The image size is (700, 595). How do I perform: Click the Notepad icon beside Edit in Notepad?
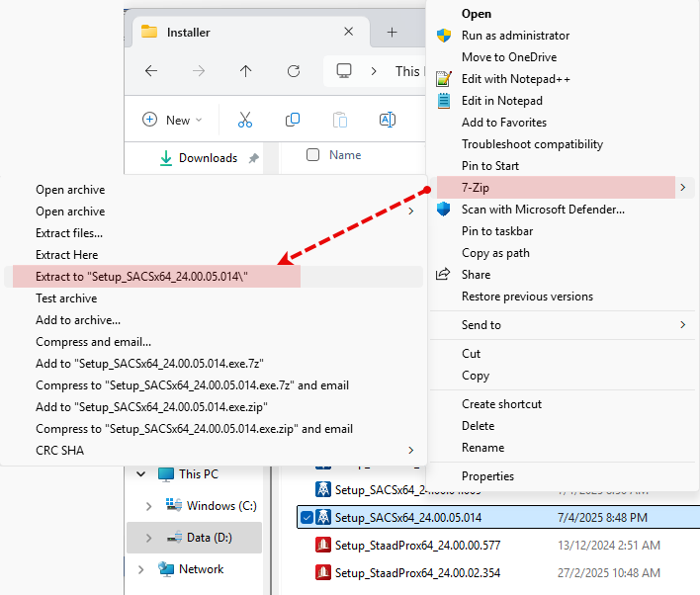444,101
